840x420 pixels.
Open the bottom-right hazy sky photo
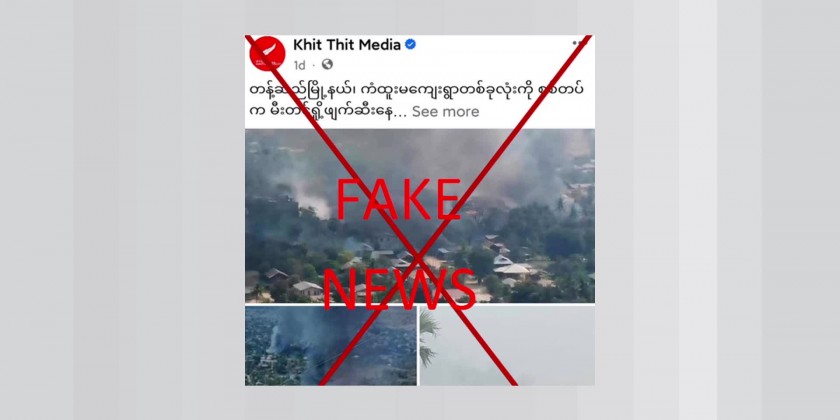pos(507,346)
